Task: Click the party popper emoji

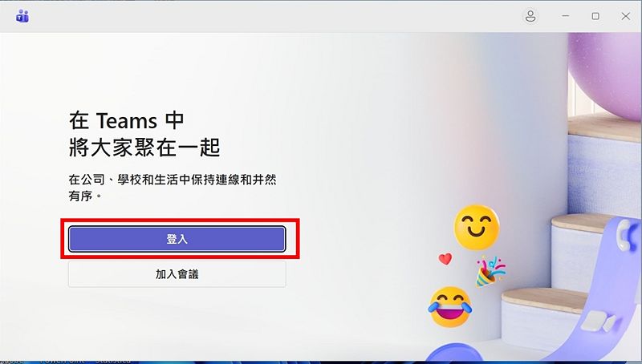Action: pyautogui.click(x=490, y=271)
